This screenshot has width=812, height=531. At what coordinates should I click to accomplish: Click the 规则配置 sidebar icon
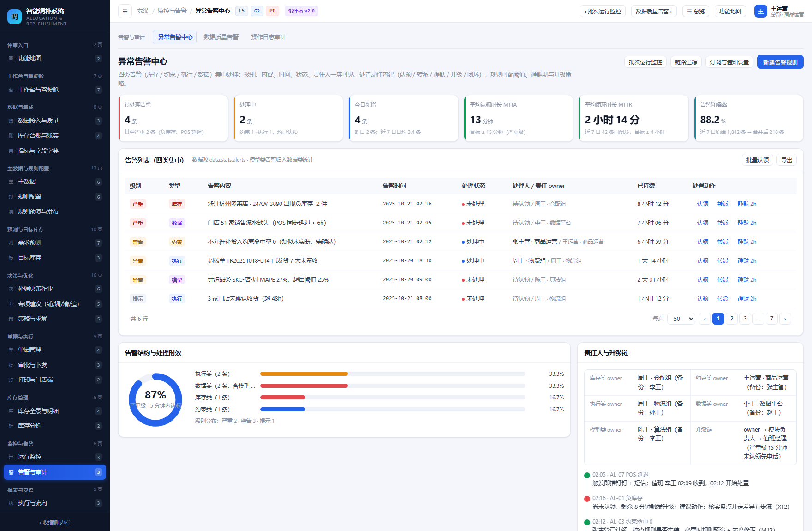click(x=11, y=197)
